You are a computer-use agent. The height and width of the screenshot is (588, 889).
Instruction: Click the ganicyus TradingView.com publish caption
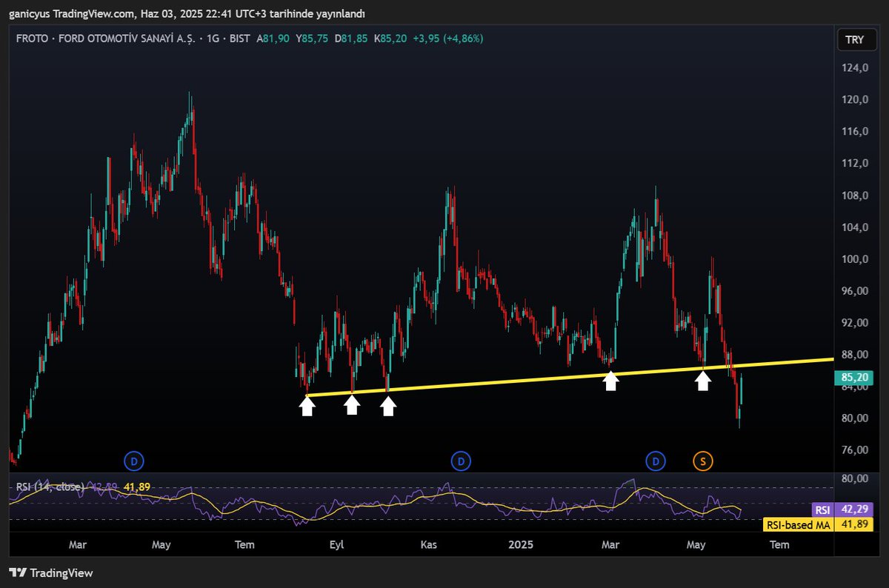pos(187,14)
